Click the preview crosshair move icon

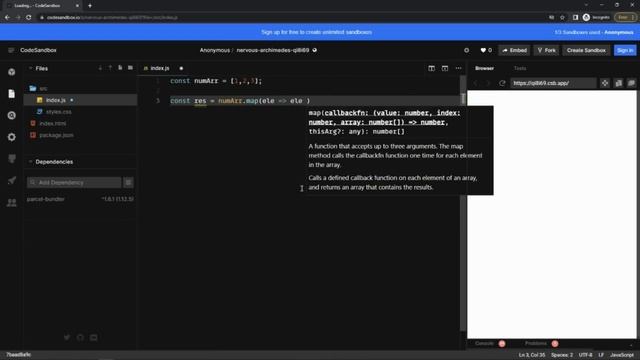[605, 83]
